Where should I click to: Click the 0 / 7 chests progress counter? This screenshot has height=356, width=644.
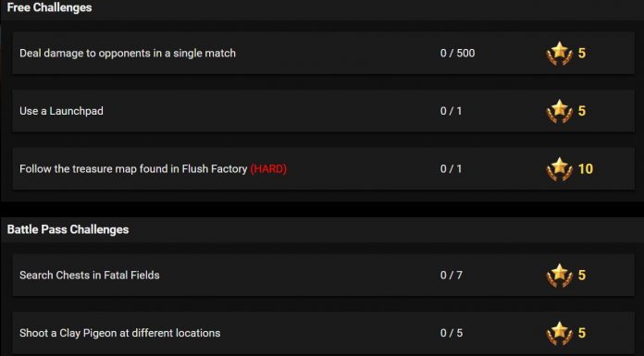pos(452,276)
